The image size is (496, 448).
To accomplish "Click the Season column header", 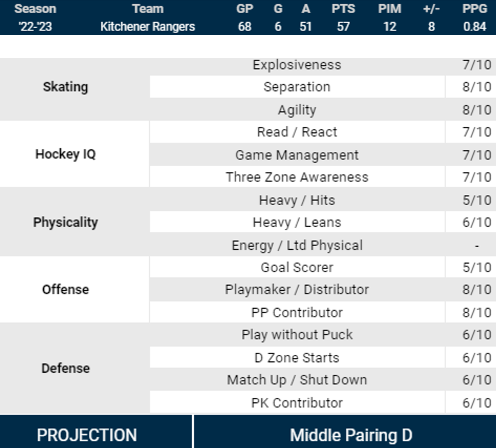I will pyautogui.click(x=35, y=9).
